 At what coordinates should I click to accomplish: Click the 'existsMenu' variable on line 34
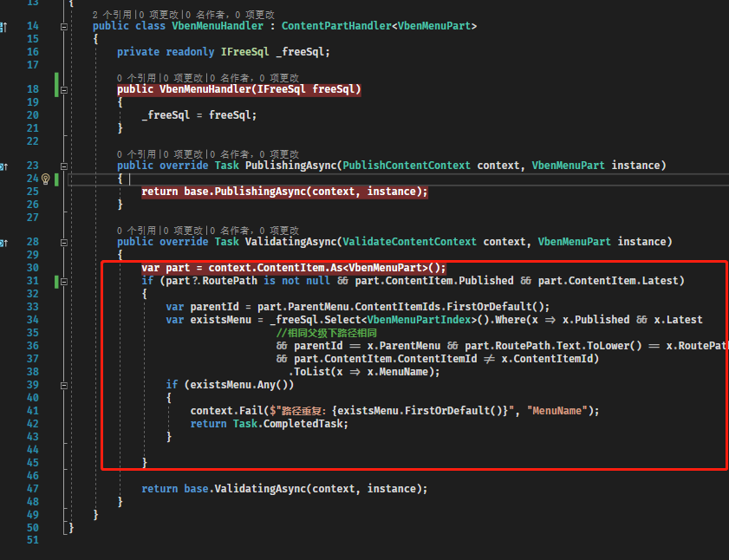(220, 320)
